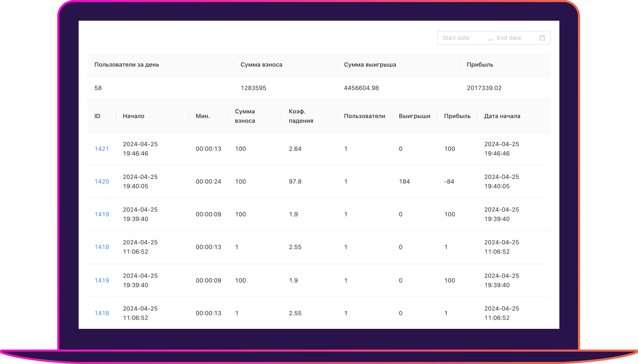
Task: Click 'Начало' cell 19:46:46 of row 1421
Action: 140,149
